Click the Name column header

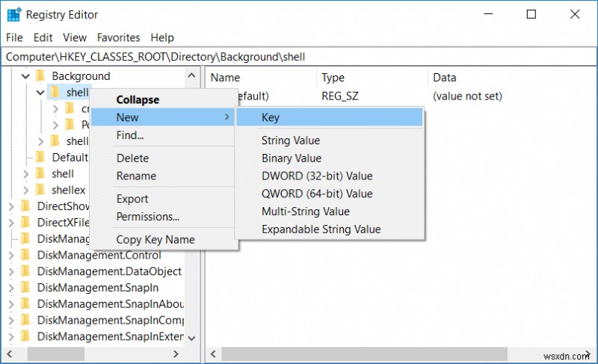pos(226,77)
